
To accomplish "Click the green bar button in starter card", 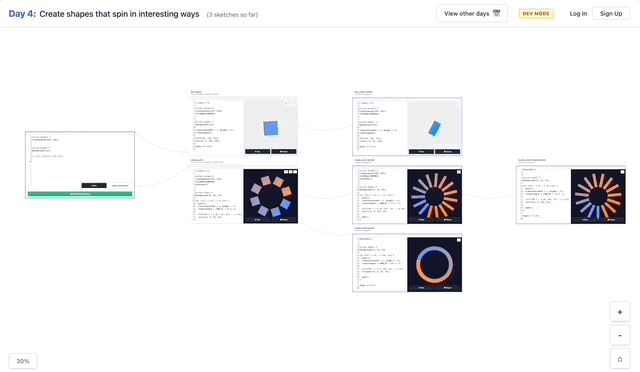I will click(x=80, y=194).
